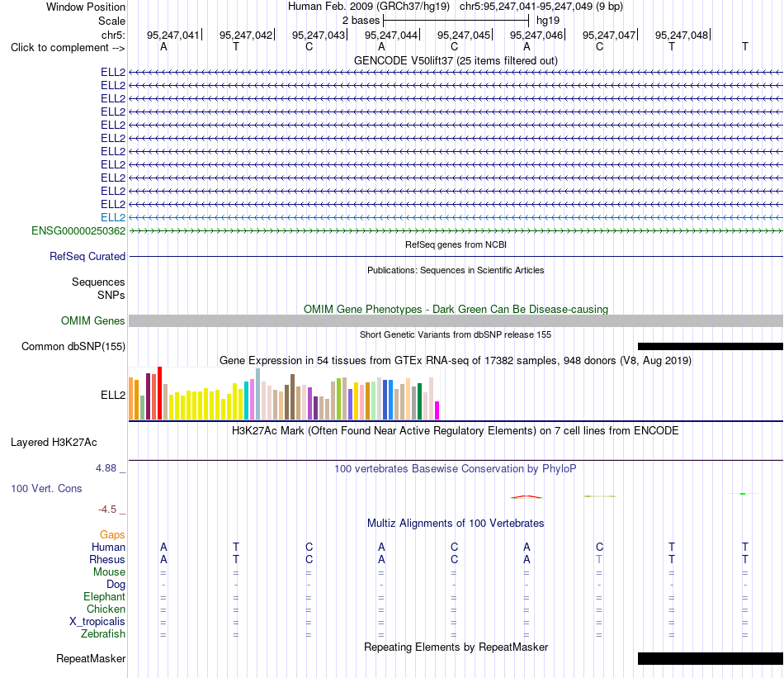Click the hg19 label beside the scale bar
784x678 pixels.
coord(548,21)
